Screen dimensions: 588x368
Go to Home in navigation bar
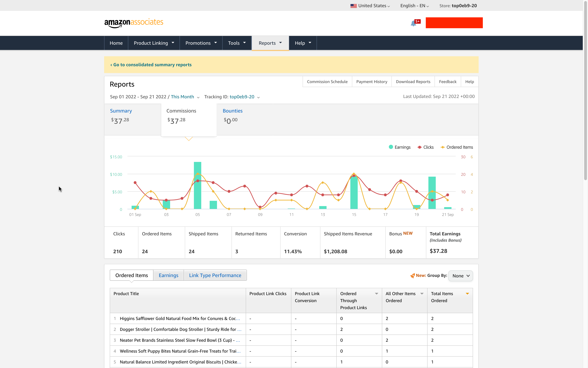(x=116, y=43)
